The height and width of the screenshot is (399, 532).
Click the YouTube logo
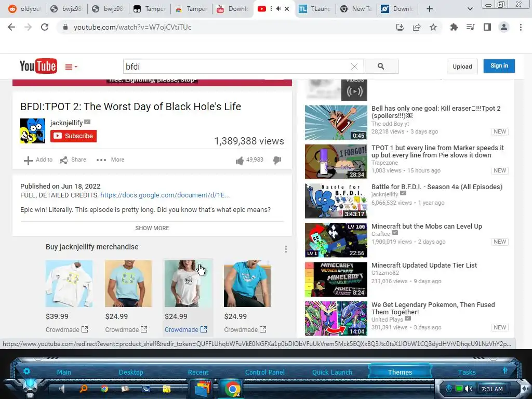(x=38, y=66)
